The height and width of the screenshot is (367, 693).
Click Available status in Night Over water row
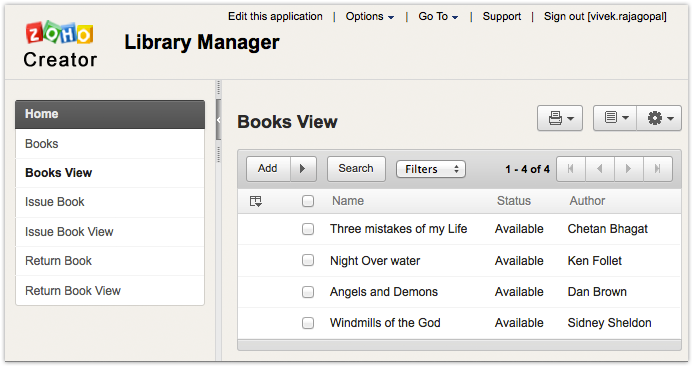click(519, 261)
